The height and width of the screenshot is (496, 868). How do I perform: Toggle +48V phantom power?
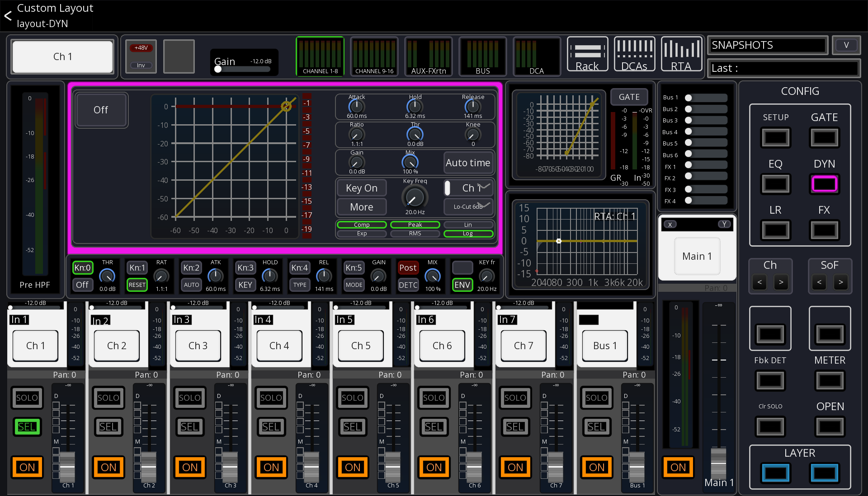(141, 48)
